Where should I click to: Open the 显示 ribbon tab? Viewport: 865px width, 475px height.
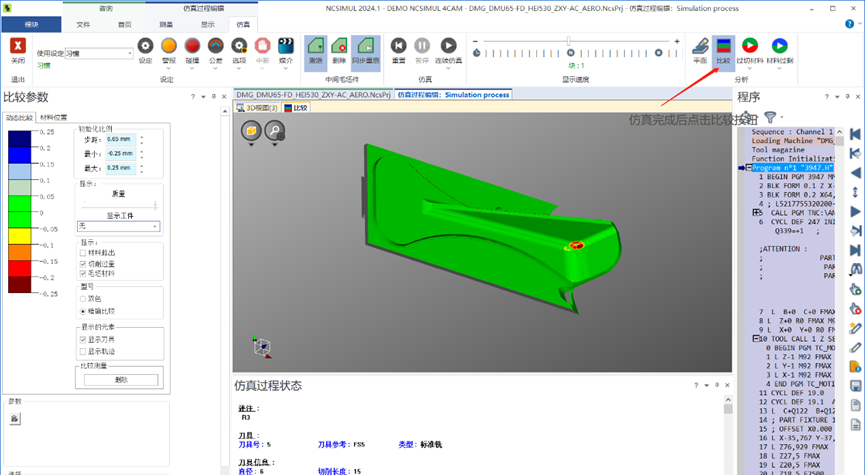tap(208, 24)
